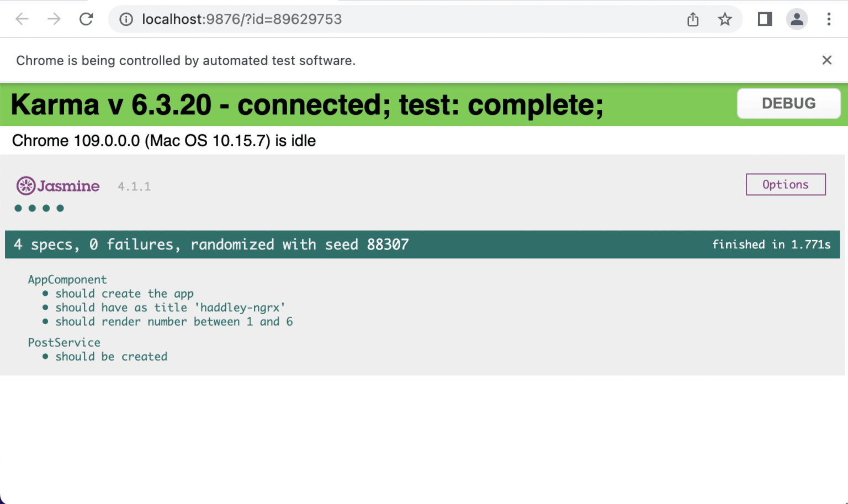Click the site information icon

click(126, 19)
